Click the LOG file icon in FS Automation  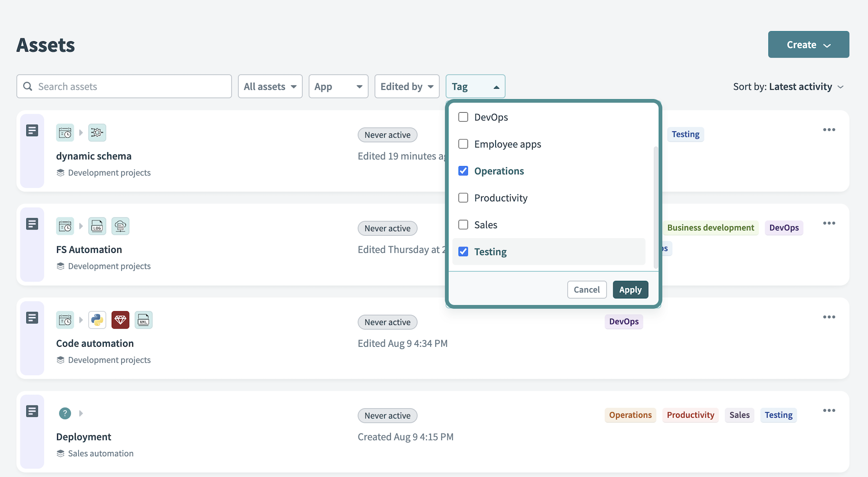97,226
